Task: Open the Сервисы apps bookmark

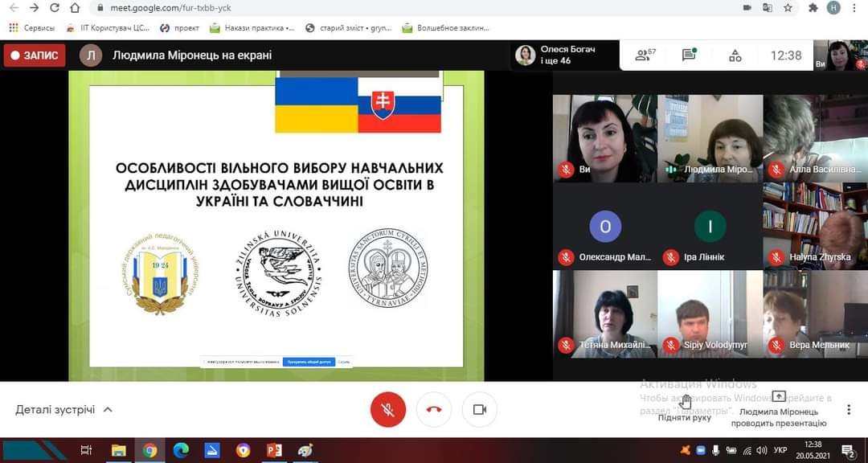Action: (32, 27)
